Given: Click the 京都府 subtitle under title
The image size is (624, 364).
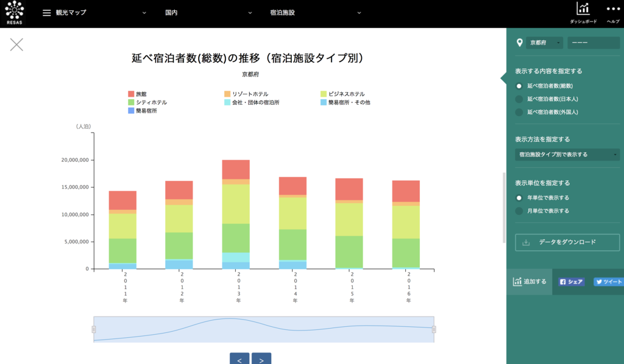Looking at the screenshot, I should point(250,74).
